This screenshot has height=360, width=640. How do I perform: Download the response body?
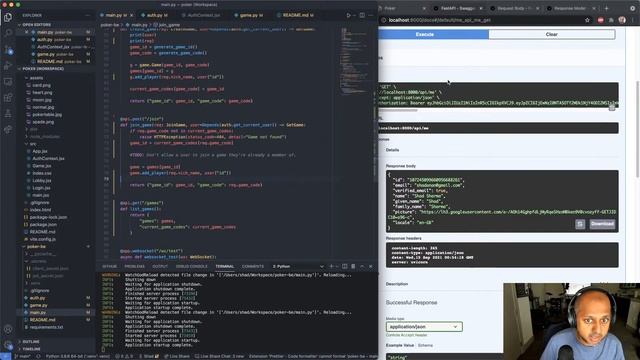point(602,224)
